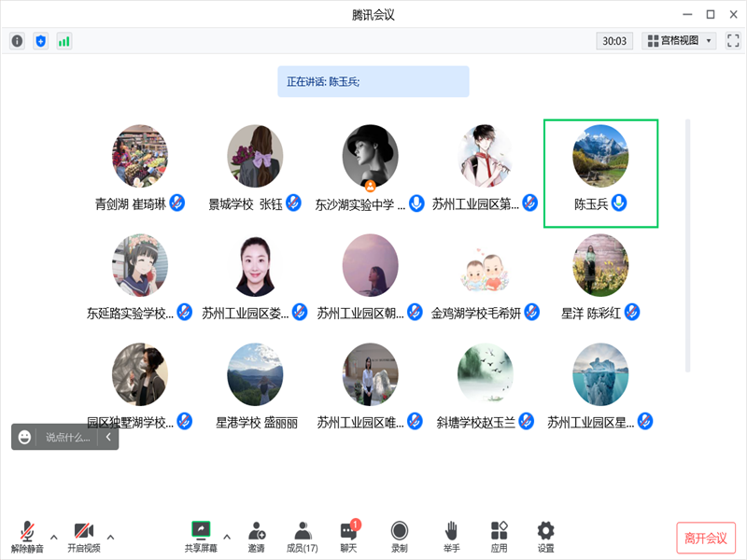Select 苏州工业园区星... iceberg avatar
This screenshot has width=747, height=560.
point(600,374)
